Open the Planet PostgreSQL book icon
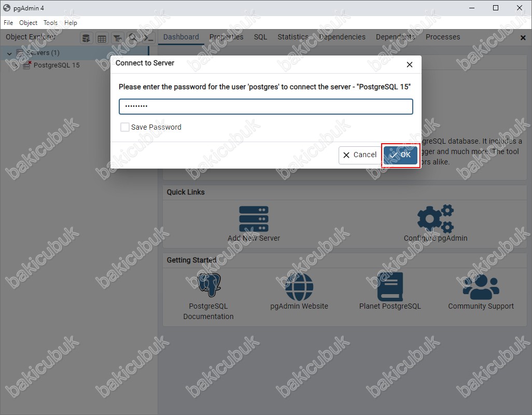 (x=390, y=287)
